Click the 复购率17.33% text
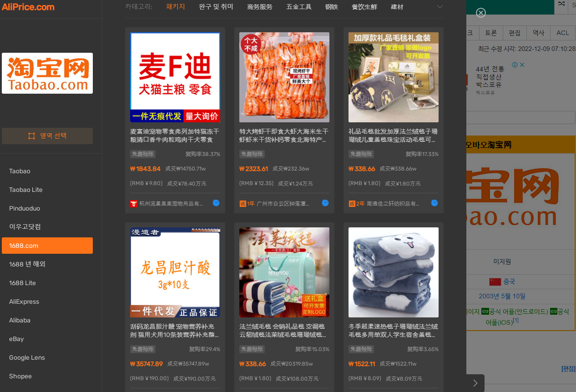Image resolution: width=576 pixels, height=392 pixels. [x=422, y=154]
